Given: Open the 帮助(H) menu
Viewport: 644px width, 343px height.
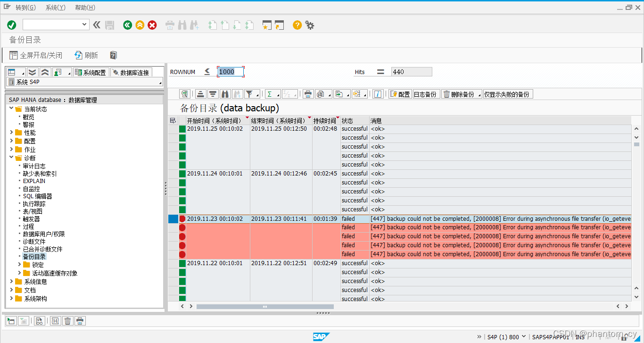Looking at the screenshot, I should tap(85, 8).
